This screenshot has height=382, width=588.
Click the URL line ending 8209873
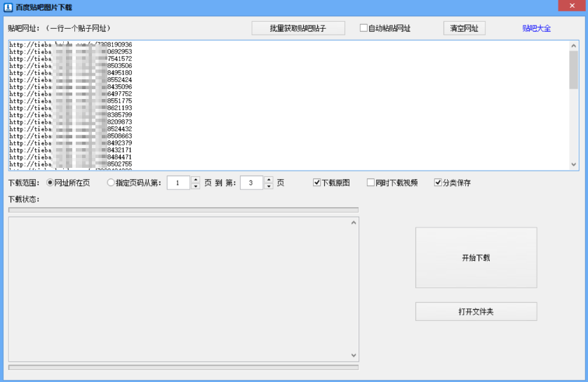coord(70,122)
